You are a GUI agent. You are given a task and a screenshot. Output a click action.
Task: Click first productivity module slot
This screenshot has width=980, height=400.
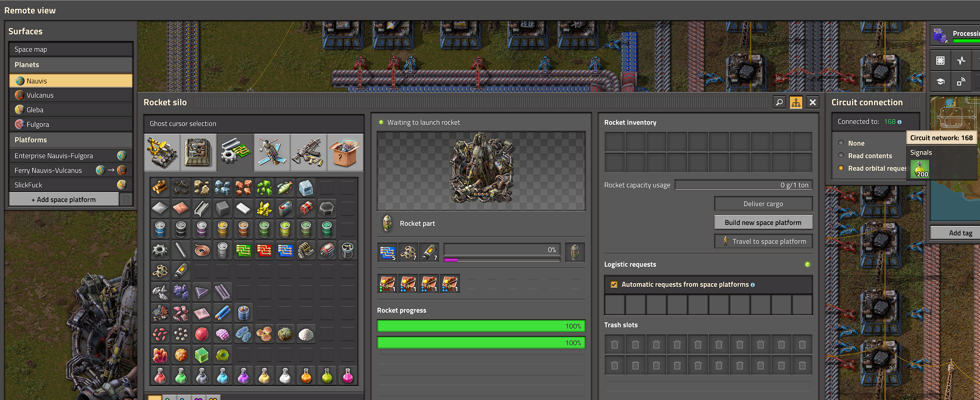click(x=388, y=284)
